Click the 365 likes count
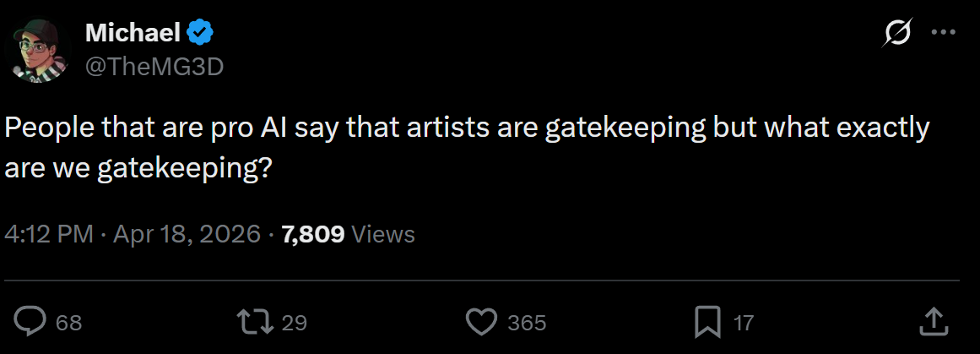 point(527,322)
